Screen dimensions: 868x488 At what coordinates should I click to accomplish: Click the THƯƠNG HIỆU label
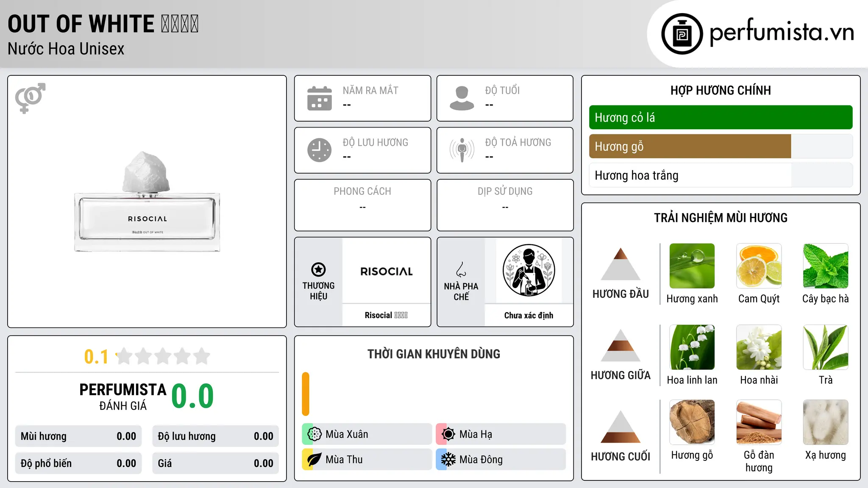pos(318,291)
